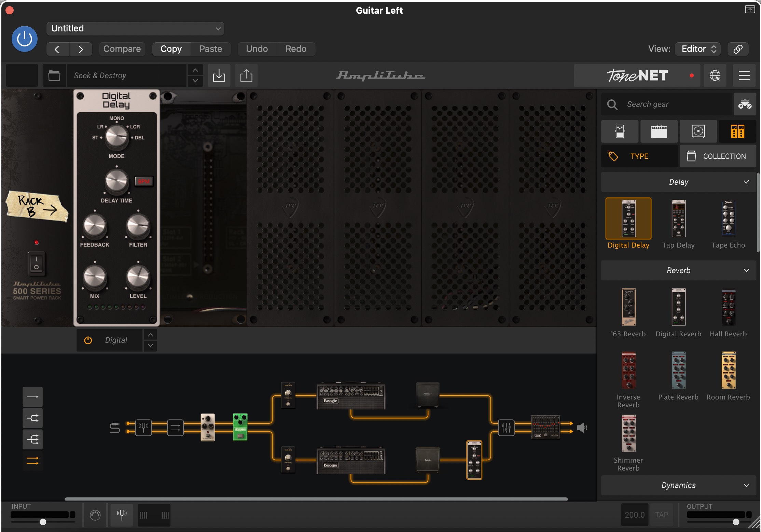Open the preset browser folder icon
Viewport: 761px width, 532px height.
(54, 75)
